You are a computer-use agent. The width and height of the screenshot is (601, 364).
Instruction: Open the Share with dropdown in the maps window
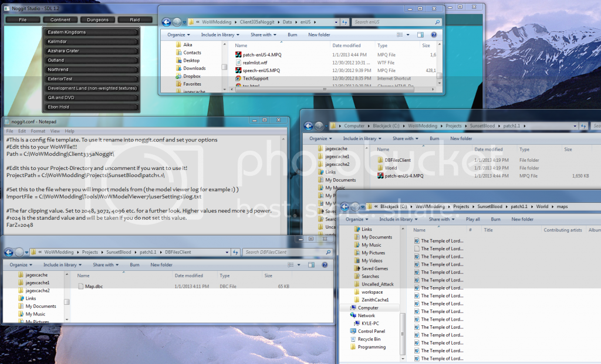441,219
